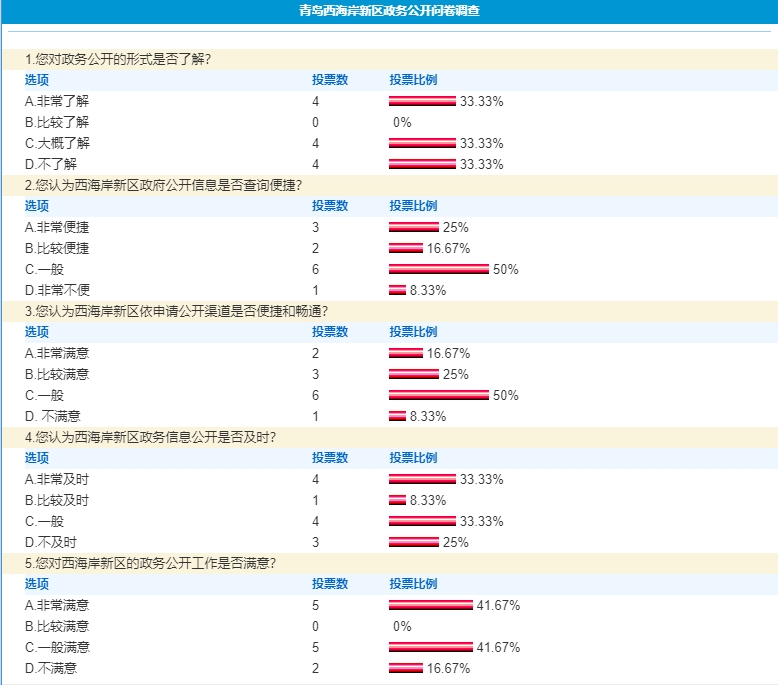
Task: Click the 50% bar in question 2
Action: pyautogui.click(x=439, y=269)
